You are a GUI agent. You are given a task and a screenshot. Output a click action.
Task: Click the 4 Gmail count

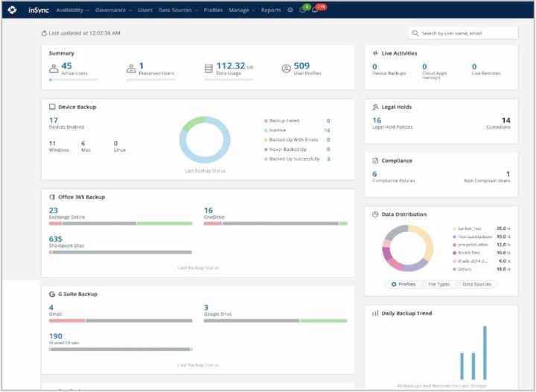click(51, 308)
